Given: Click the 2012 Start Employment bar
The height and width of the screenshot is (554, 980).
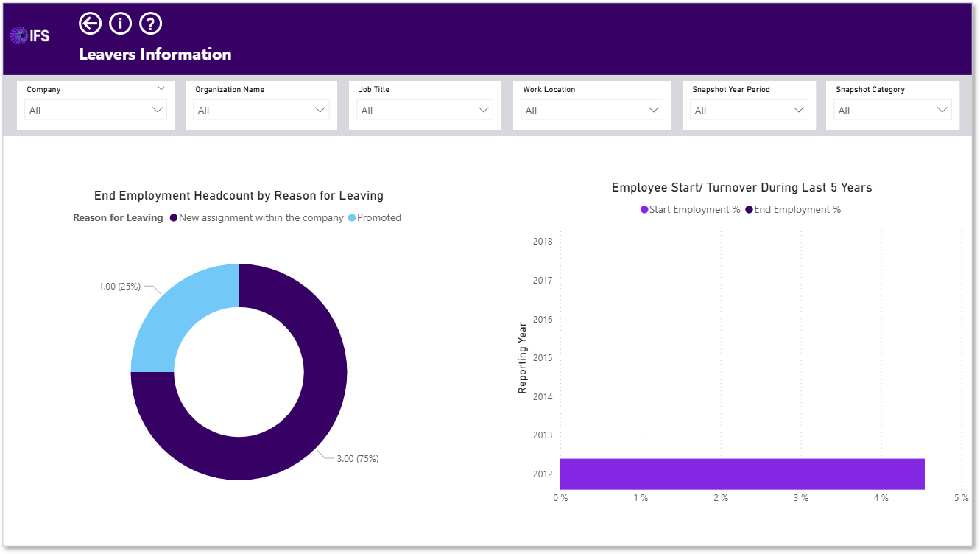Looking at the screenshot, I should click(742, 474).
